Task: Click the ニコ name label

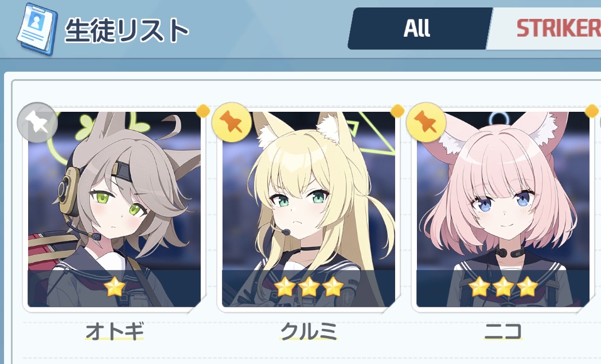Action: click(503, 331)
